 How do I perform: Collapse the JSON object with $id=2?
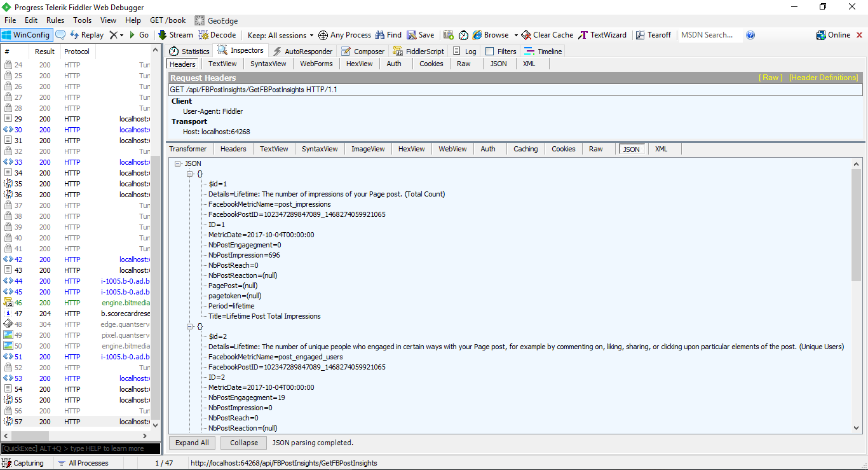click(x=189, y=326)
